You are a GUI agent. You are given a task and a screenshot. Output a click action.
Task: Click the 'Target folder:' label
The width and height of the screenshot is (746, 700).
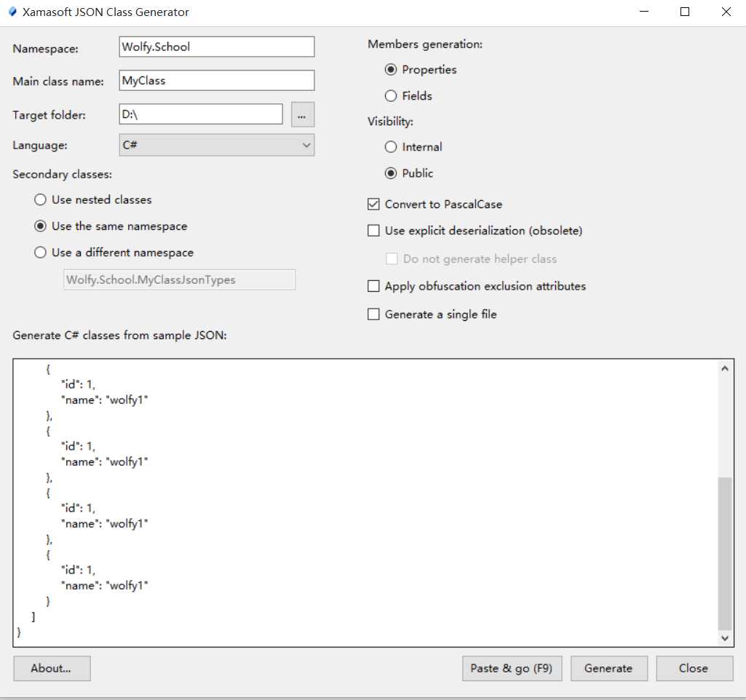49,115
